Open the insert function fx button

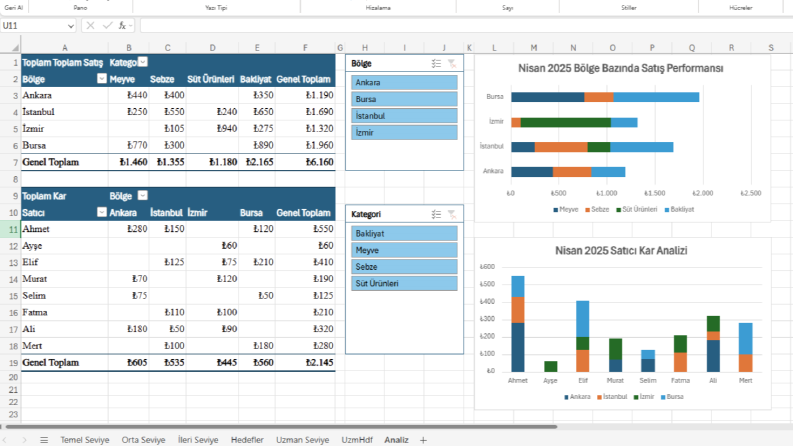coord(122,25)
